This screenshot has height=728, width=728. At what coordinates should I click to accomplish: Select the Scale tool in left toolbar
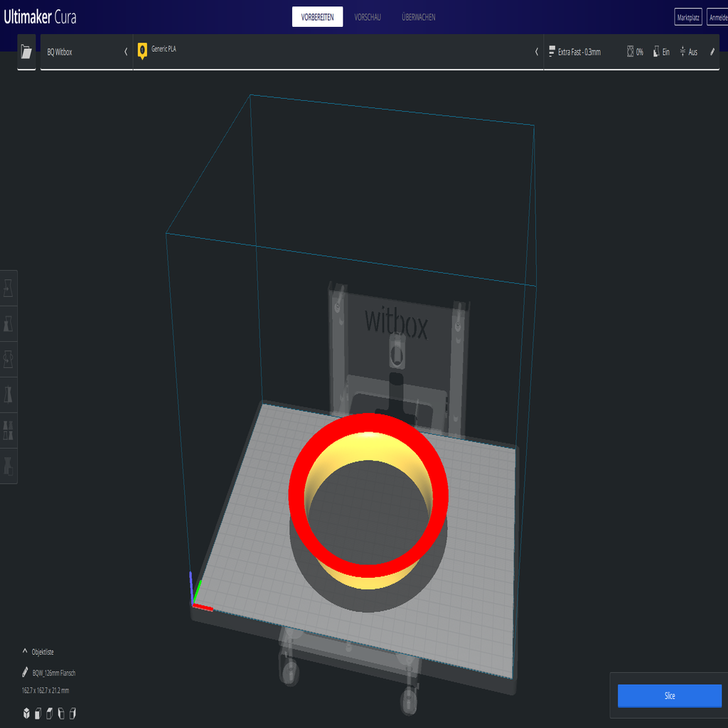click(9, 324)
